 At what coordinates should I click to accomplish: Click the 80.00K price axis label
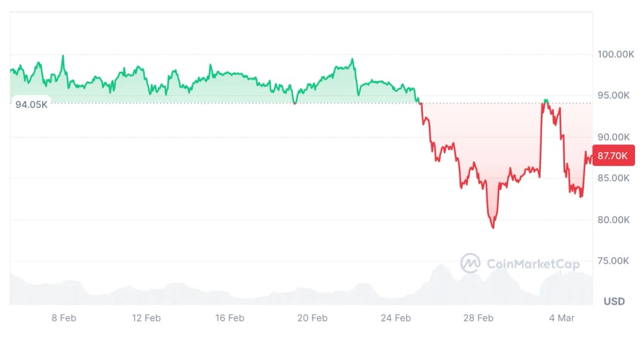point(614,219)
